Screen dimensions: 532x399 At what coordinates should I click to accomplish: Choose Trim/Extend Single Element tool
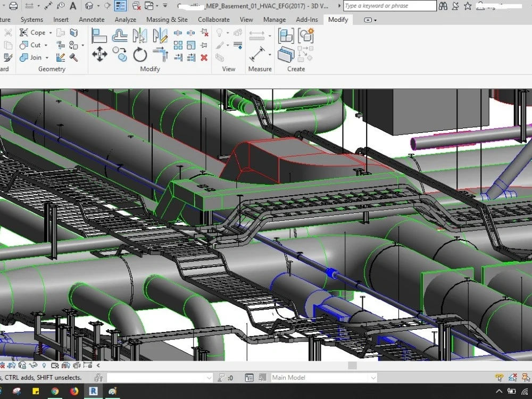(x=178, y=57)
